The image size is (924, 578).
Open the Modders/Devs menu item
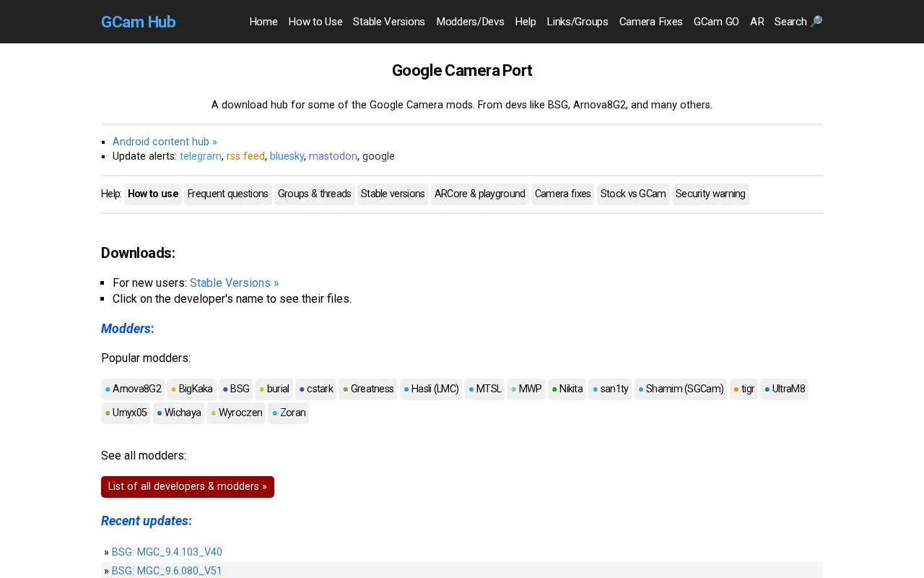[x=470, y=22]
